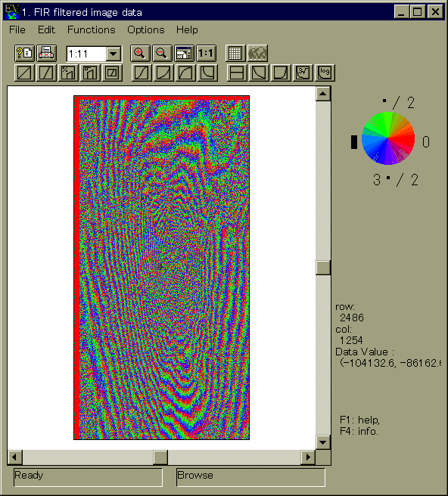Set zoom to 1:1 scale

(x=206, y=53)
